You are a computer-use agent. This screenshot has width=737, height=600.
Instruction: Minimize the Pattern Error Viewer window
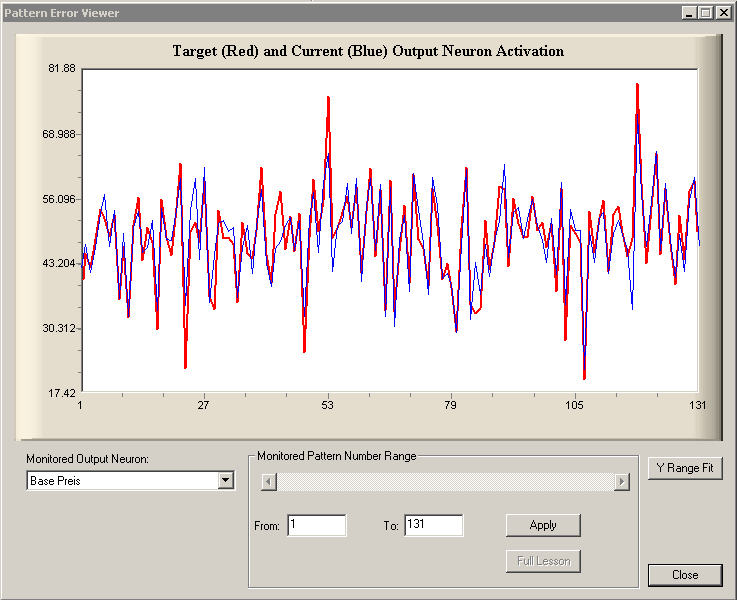coord(689,13)
